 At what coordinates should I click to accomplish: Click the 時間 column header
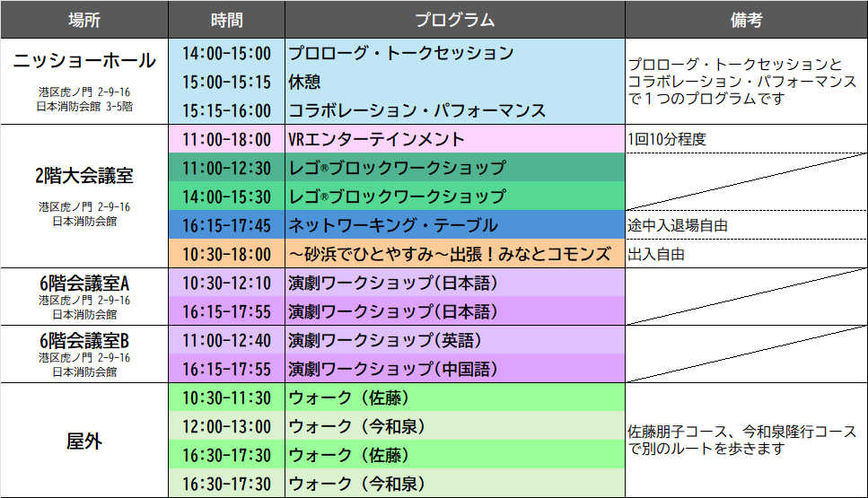(x=226, y=20)
